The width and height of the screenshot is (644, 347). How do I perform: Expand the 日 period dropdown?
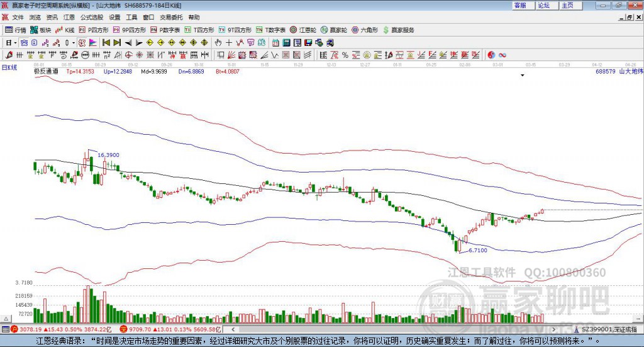[16, 43]
